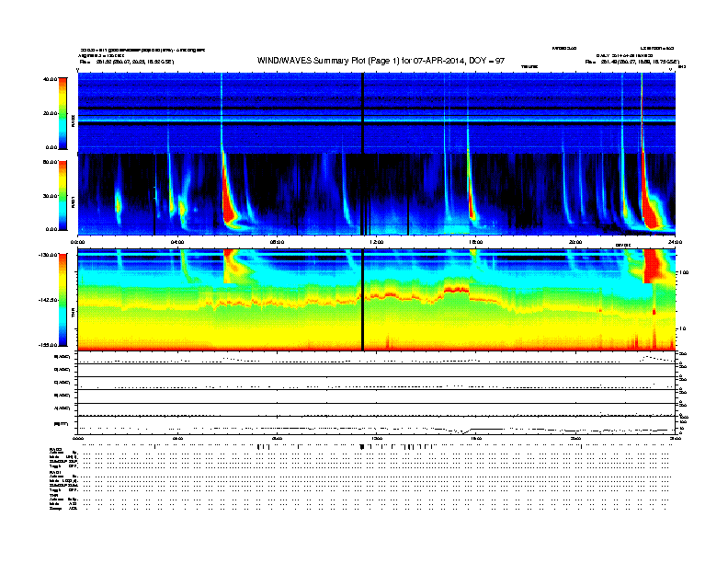Click the 00:00 start time label
Screen dimensions: 728x563
click(x=79, y=243)
